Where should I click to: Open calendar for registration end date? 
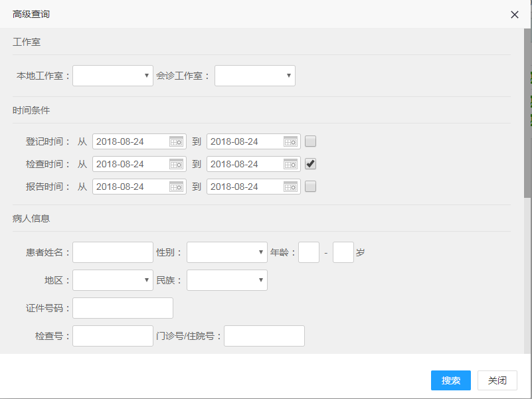[x=290, y=141]
